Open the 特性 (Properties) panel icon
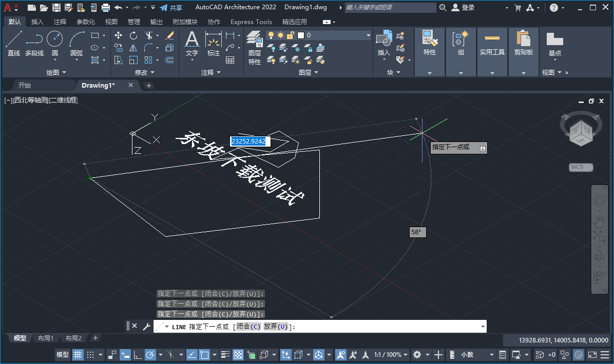Viewport: 614px width, 364px height. tap(429, 38)
